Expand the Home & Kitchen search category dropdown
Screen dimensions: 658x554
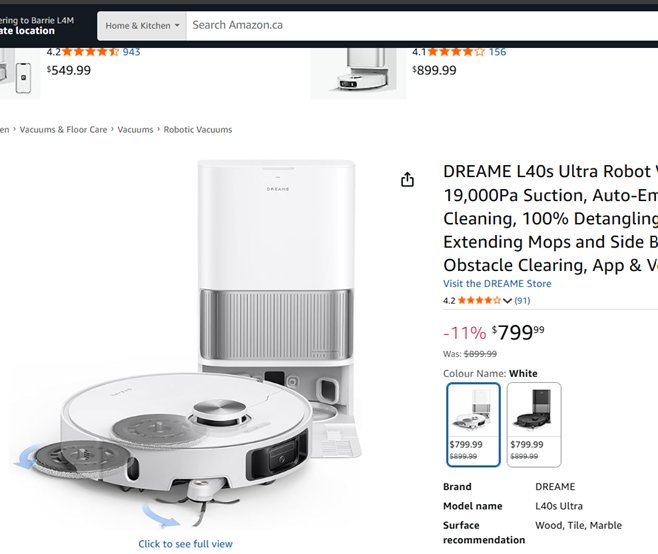[x=143, y=25]
